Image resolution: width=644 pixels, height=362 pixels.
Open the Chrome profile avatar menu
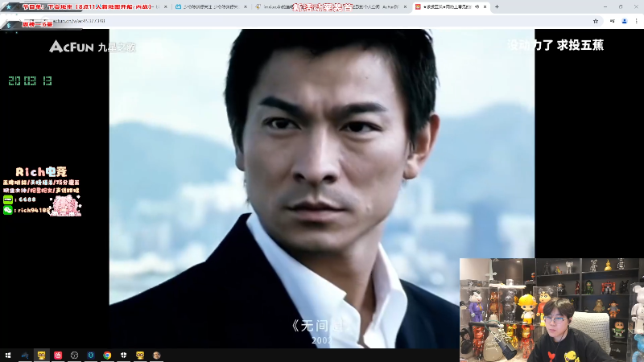(625, 21)
